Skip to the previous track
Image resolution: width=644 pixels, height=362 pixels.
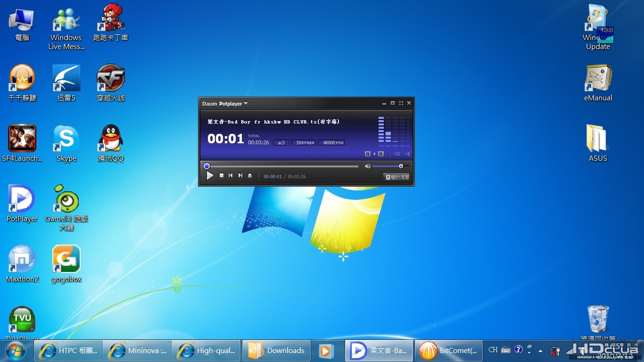point(231,175)
